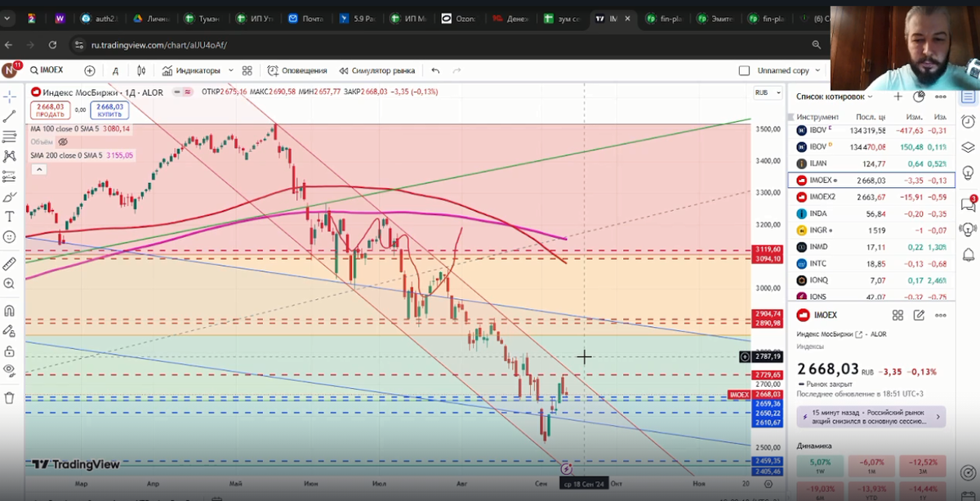Select the IMOEX2 row in watchlist
The width and height of the screenshot is (980, 501).
871,197
